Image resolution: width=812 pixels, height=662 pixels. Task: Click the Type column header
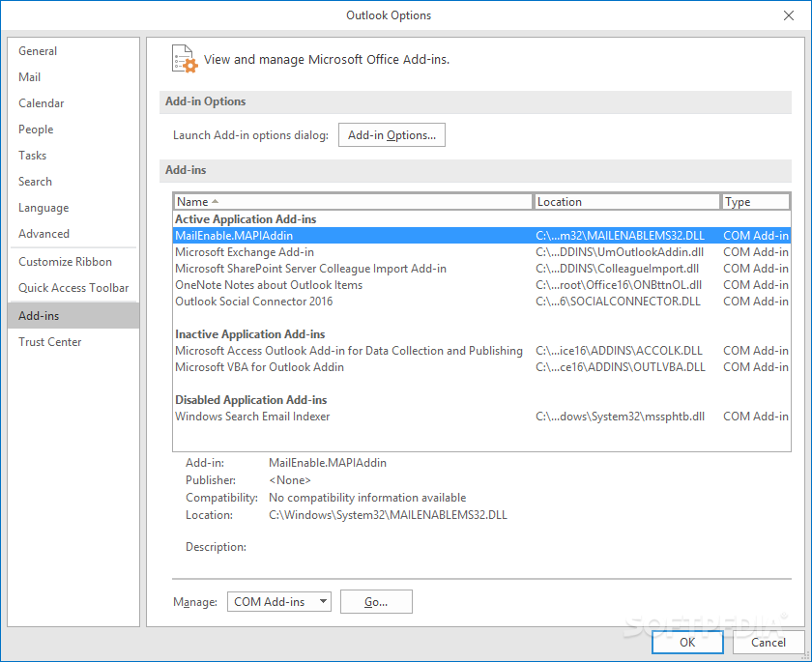[x=756, y=202]
